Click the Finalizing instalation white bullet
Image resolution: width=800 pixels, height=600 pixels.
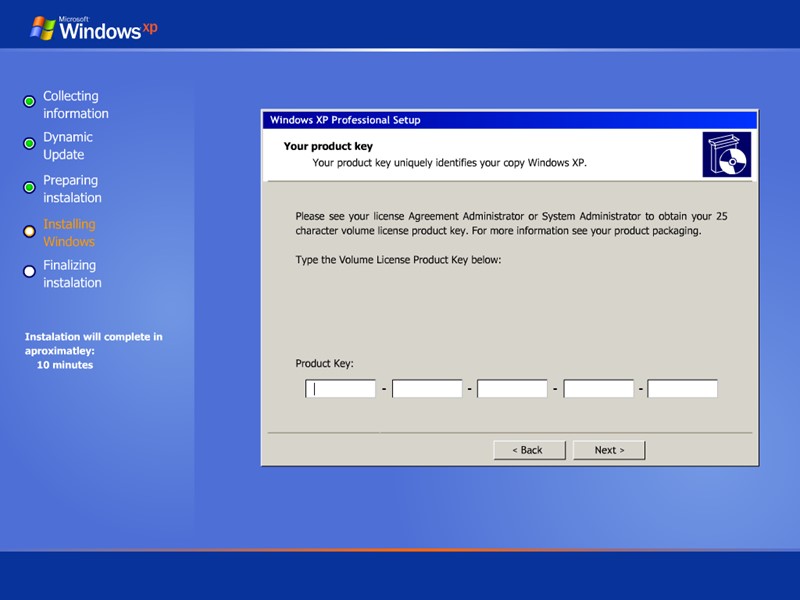(30, 271)
